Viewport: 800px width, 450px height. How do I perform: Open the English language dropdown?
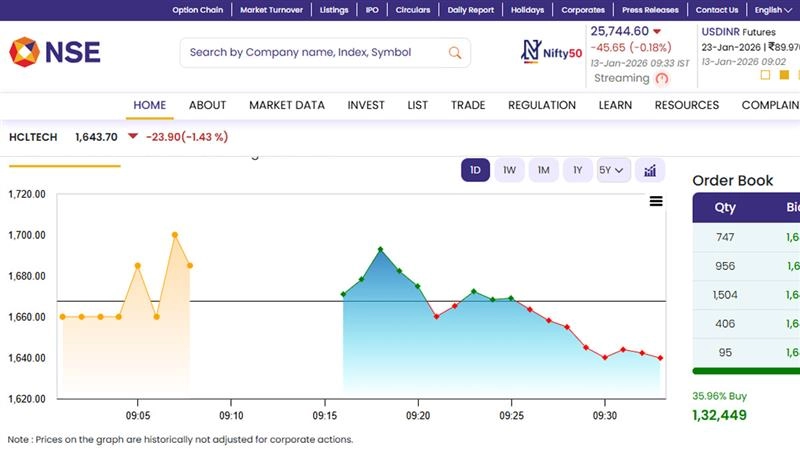[x=772, y=10]
